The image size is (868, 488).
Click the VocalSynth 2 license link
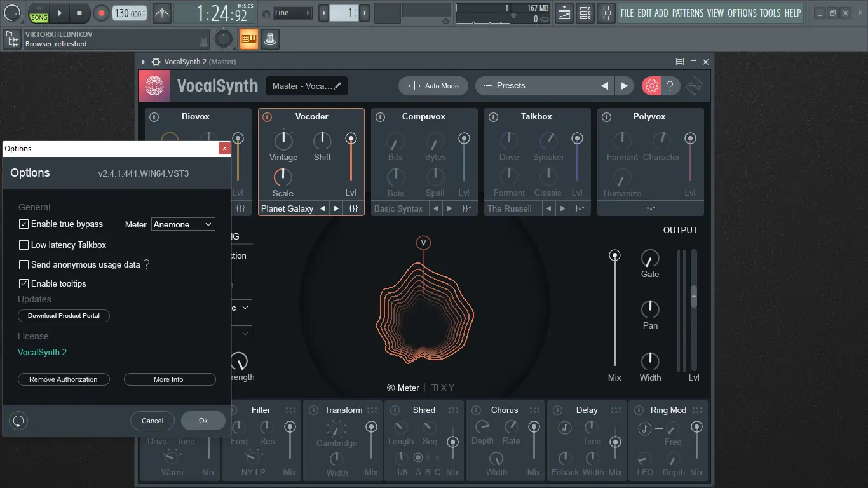click(43, 352)
